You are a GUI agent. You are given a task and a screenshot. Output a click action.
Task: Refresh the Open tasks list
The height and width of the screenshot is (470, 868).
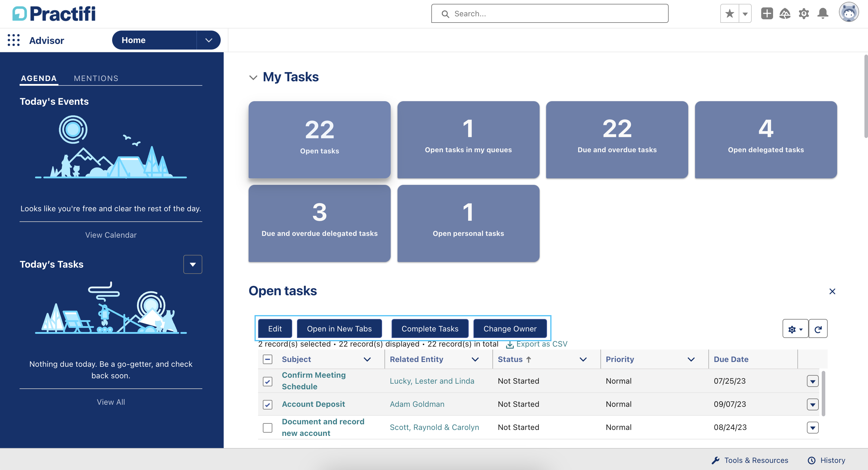[818, 328]
